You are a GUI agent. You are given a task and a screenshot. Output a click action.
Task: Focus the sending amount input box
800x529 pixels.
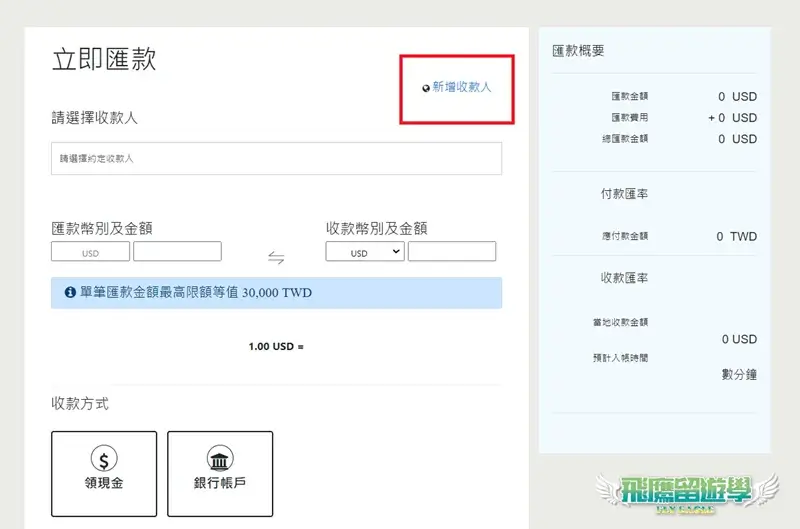click(x=177, y=251)
